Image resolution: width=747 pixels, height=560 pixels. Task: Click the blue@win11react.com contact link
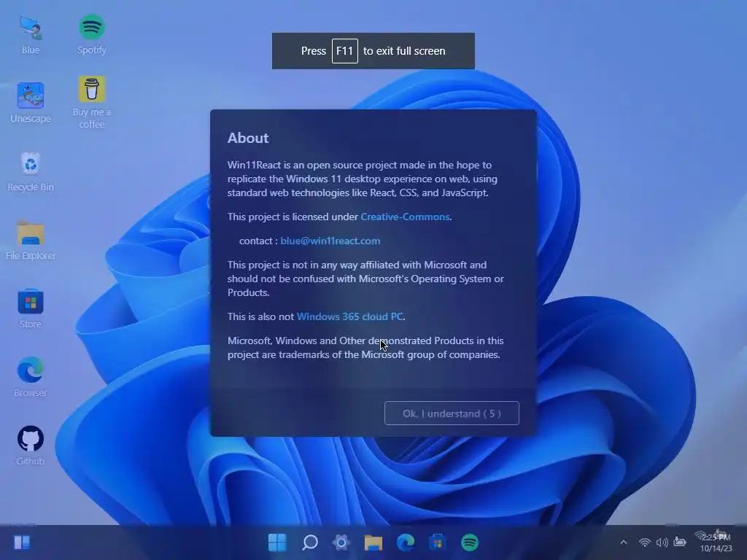click(330, 241)
